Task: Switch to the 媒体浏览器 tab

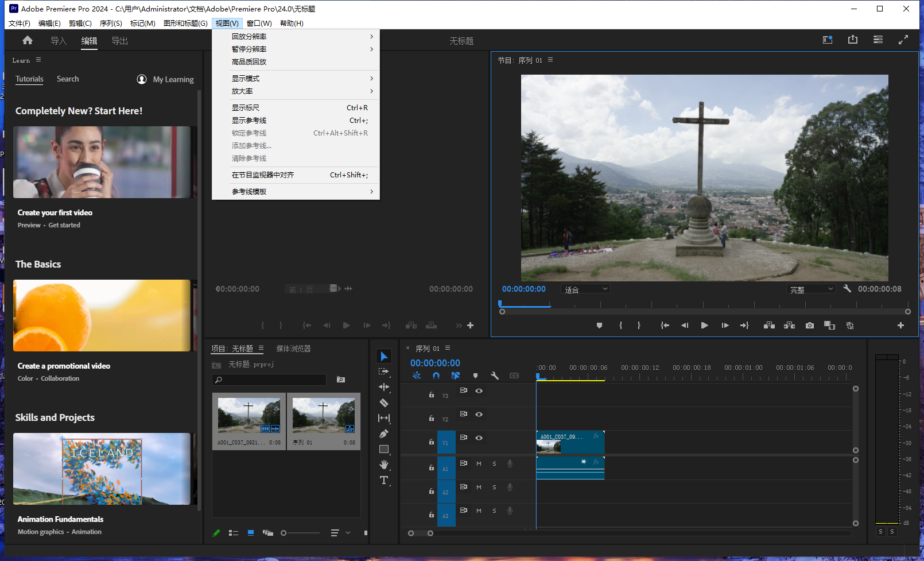Action: (293, 348)
